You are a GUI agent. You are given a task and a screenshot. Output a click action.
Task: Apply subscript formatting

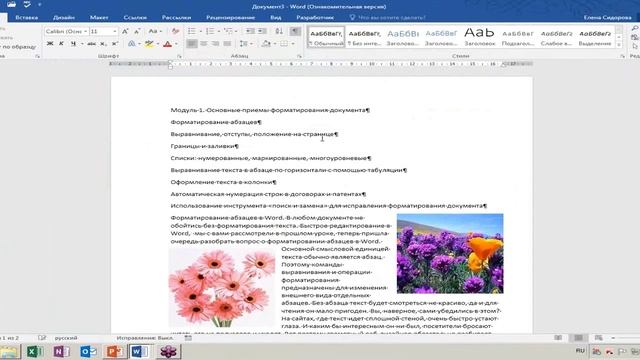(103, 44)
